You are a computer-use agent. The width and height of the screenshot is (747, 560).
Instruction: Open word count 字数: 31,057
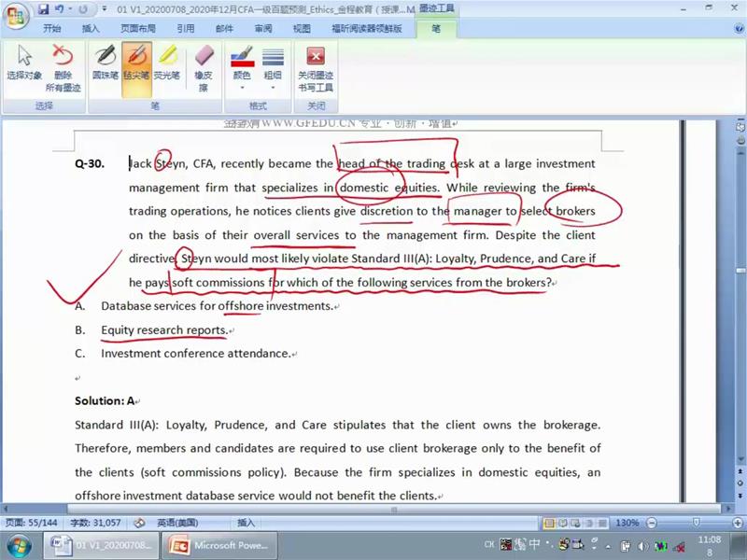point(95,523)
